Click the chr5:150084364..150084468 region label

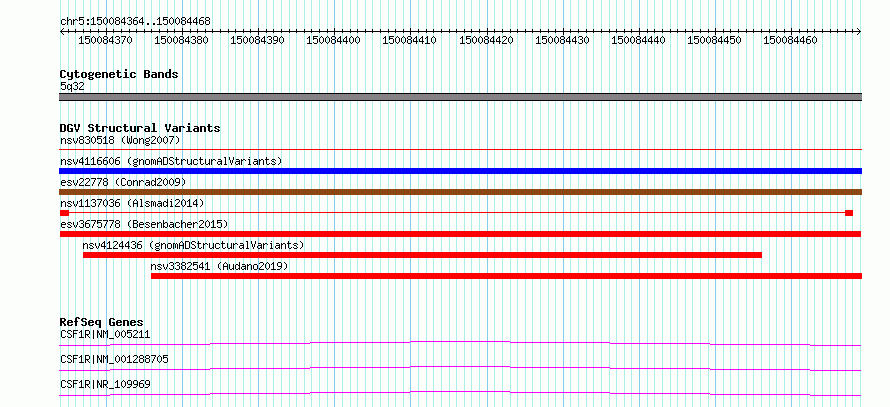click(135, 21)
